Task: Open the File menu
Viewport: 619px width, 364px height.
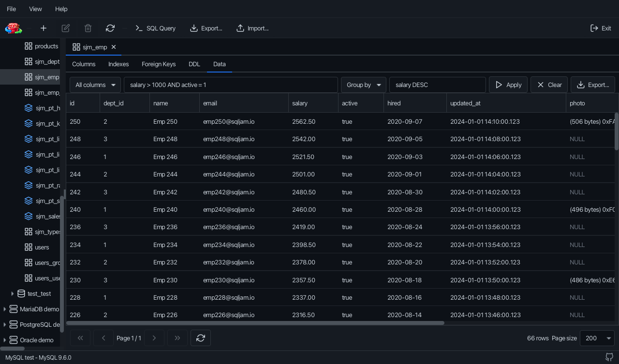Action: click(11, 9)
